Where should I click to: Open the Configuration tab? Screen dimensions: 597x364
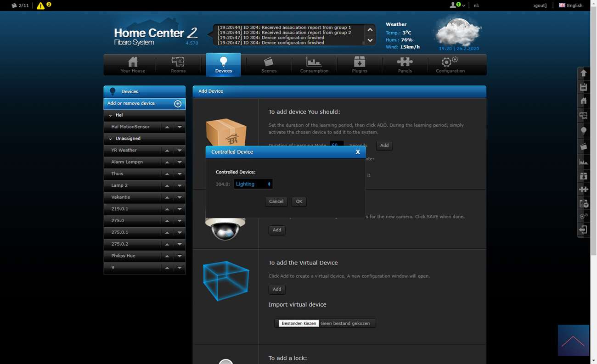(x=450, y=65)
